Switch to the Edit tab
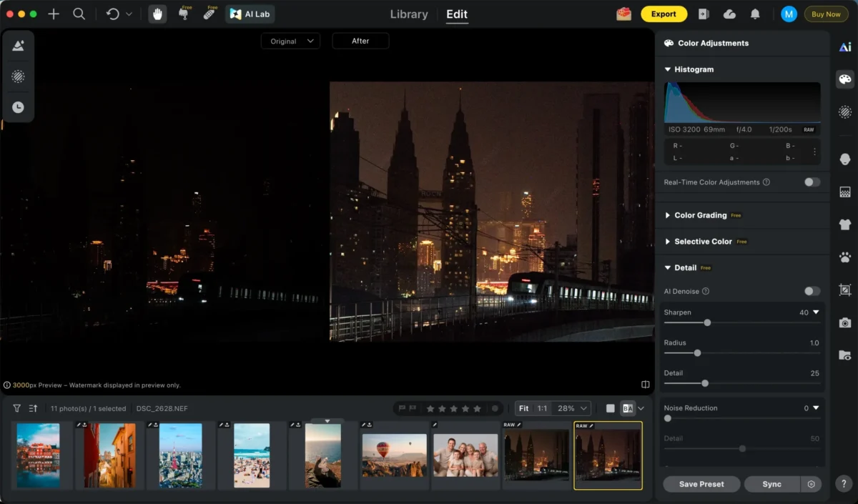858x504 pixels. (x=457, y=14)
